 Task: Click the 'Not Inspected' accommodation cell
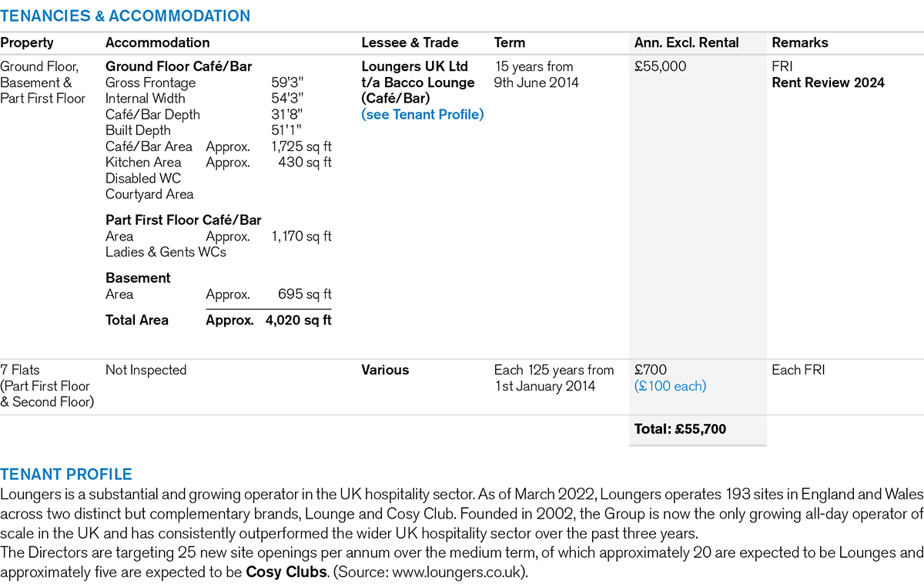pyautogui.click(x=146, y=370)
